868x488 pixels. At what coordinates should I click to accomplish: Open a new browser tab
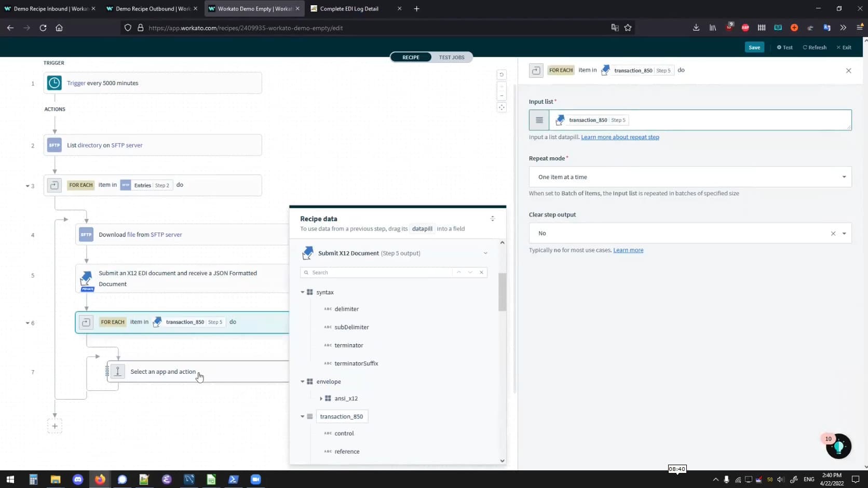click(x=416, y=9)
